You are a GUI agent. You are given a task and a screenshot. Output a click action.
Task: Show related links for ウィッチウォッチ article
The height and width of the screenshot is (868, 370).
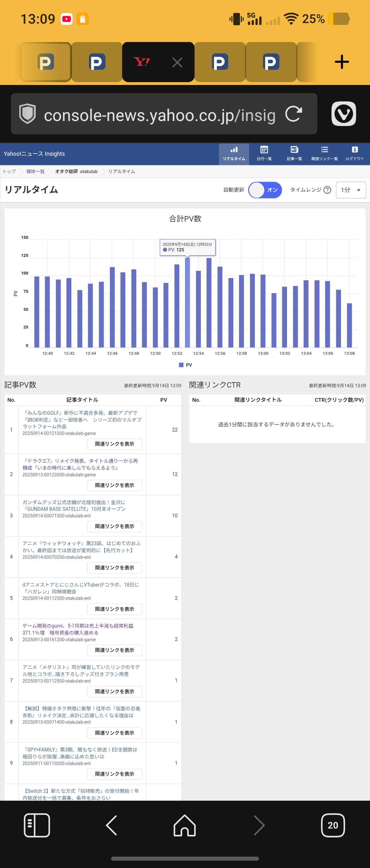tap(115, 568)
